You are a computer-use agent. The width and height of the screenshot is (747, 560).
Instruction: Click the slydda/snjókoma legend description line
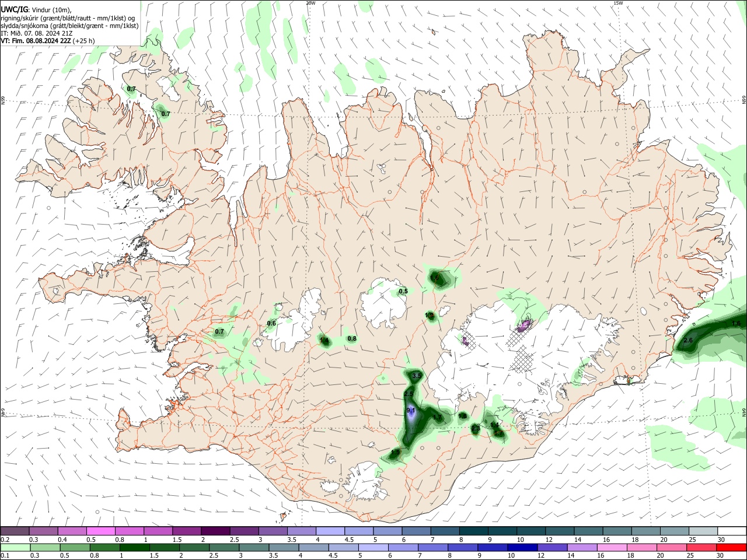[x=69, y=26]
